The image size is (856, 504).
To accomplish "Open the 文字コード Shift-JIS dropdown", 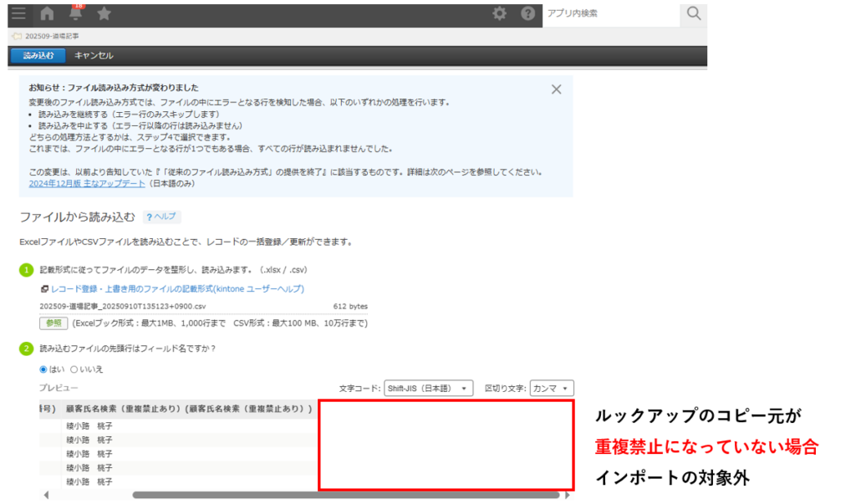I will coord(429,389).
